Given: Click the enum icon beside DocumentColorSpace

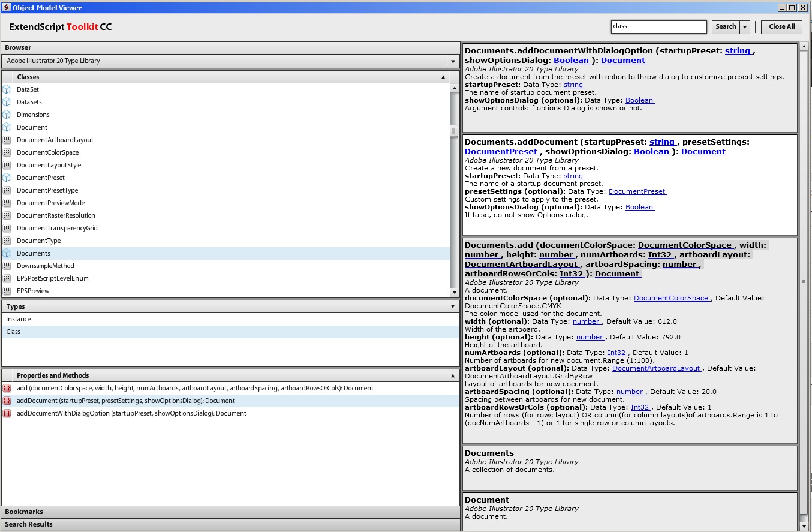Looking at the screenshot, I should [7, 152].
